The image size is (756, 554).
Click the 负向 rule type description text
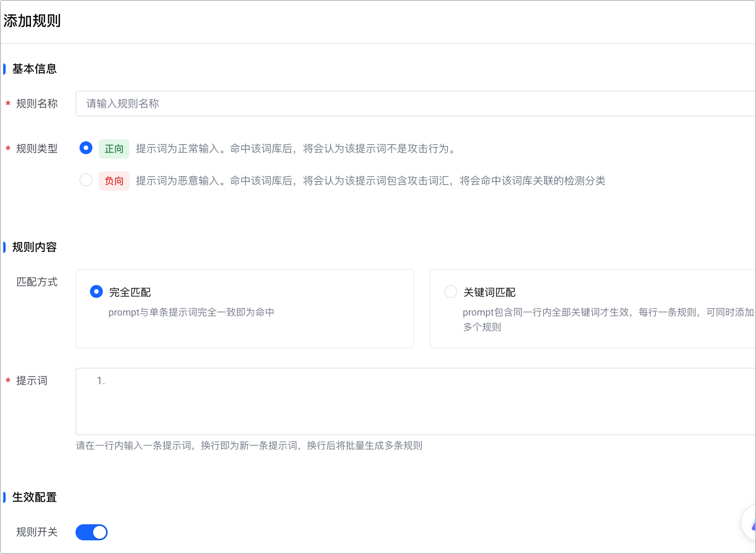(x=371, y=181)
